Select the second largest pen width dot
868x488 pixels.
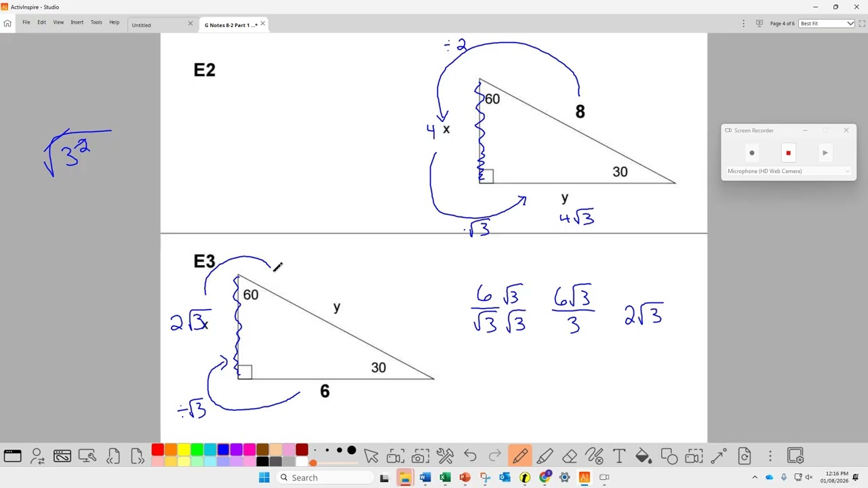(x=339, y=451)
